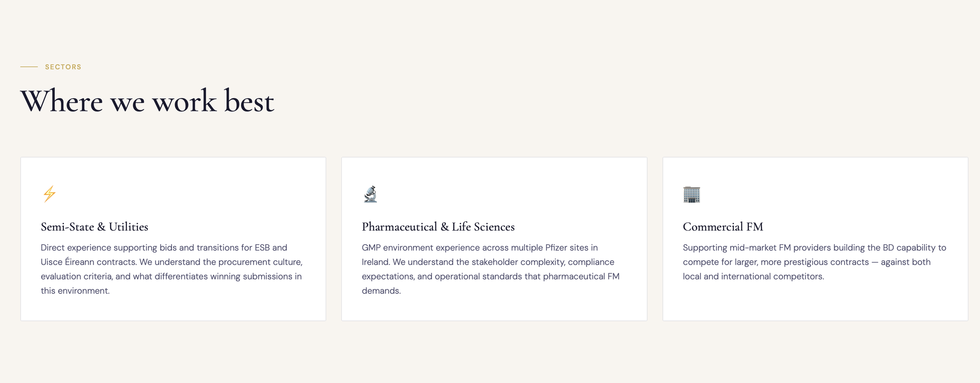Click the word 'GMP' in the pharmaceutical card
980x383 pixels.
point(371,248)
